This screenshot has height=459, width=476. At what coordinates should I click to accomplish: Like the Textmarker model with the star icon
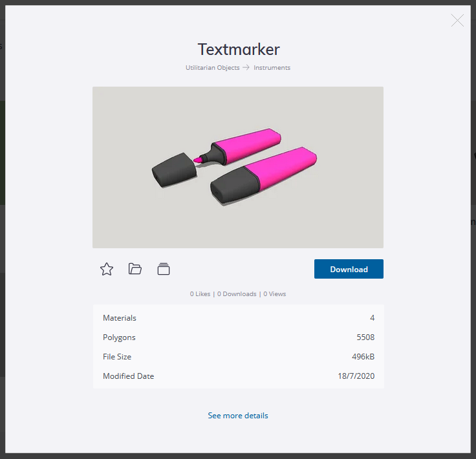click(x=107, y=269)
